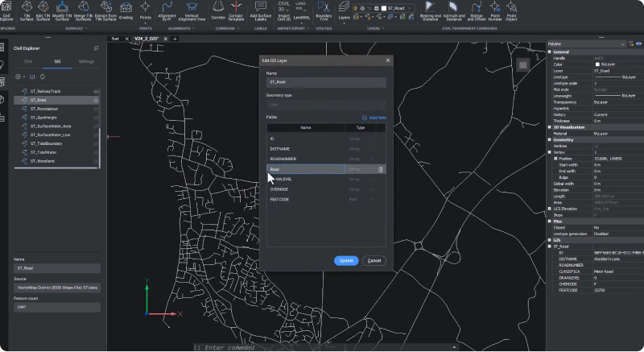Click the white Color swatch in Properties
The width and height of the screenshot is (644, 352).
click(x=597, y=64)
